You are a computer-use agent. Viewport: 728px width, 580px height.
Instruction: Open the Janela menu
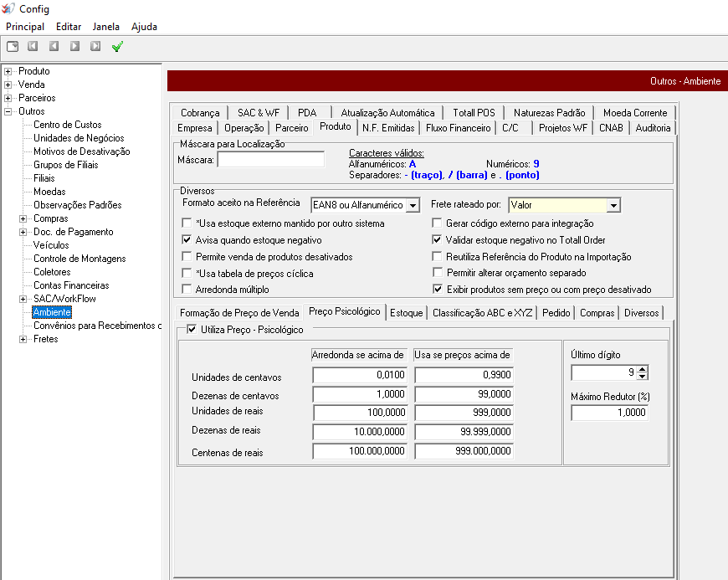coord(106,27)
